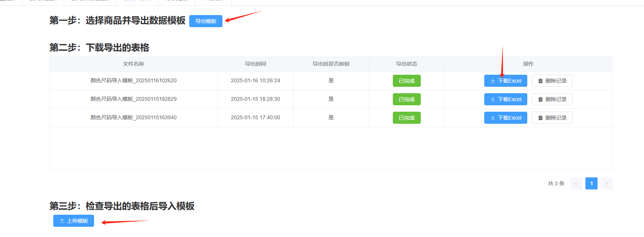Click the 导出模板 button

(206, 21)
